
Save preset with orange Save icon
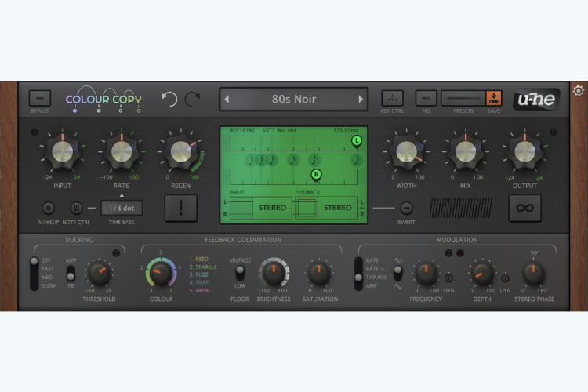pos(493,98)
